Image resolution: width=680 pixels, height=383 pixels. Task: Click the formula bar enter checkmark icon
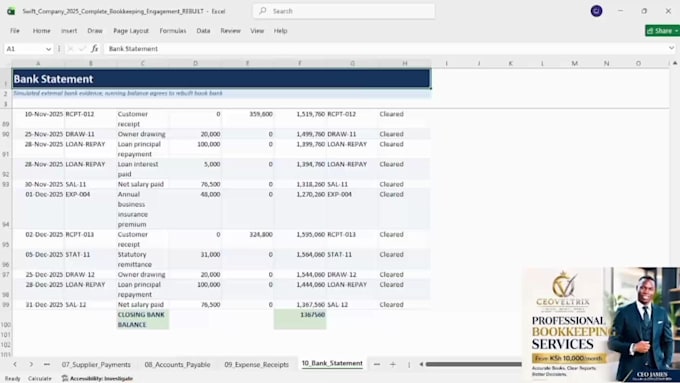click(82, 49)
